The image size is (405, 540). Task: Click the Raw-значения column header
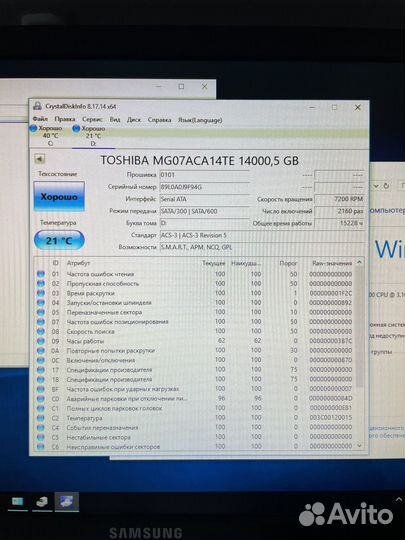tap(332, 263)
